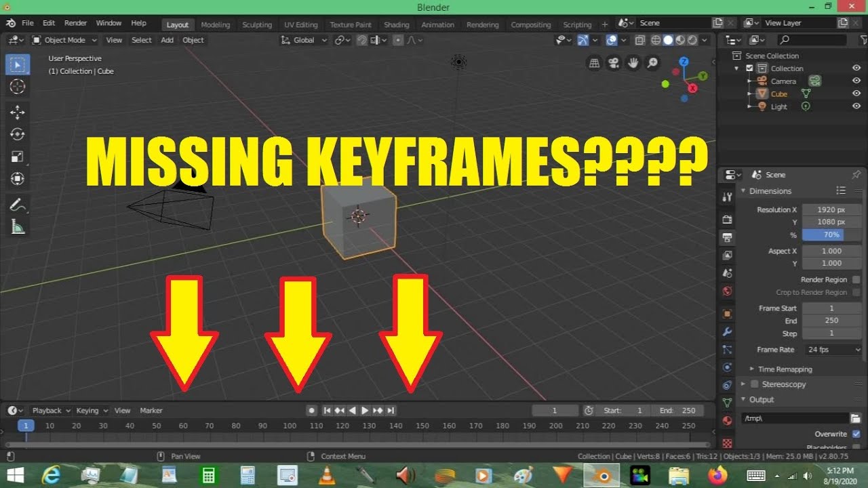Open the Render menu

point(75,22)
